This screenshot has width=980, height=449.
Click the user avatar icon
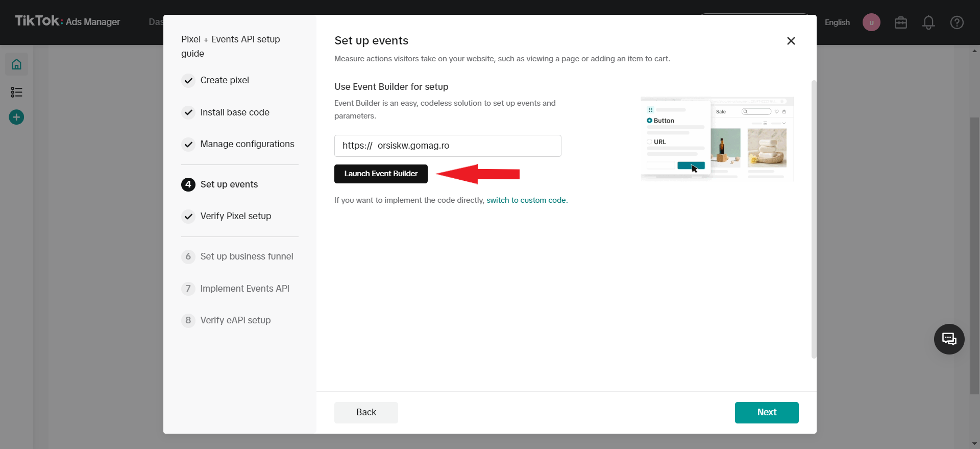[x=871, y=22]
